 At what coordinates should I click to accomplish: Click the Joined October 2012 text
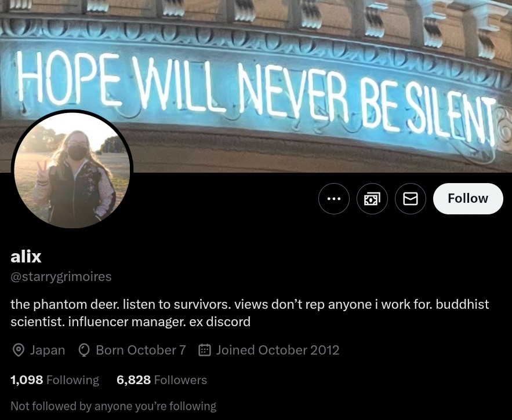click(x=278, y=350)
